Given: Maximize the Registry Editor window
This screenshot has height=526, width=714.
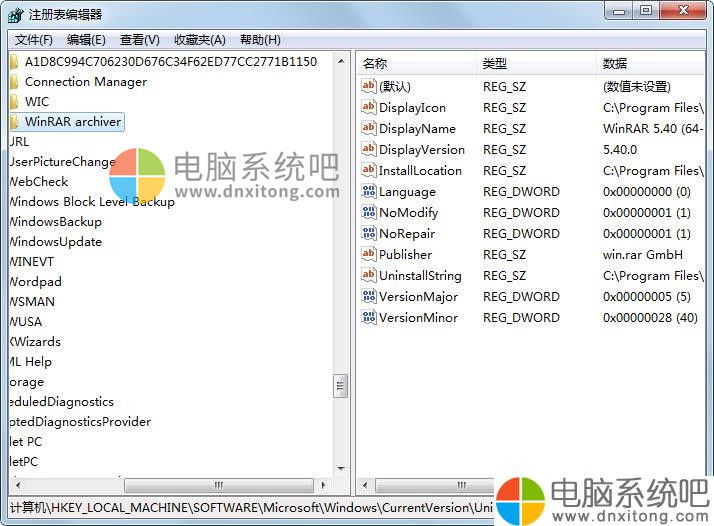Looking at the screenshot, I should coord(646,11).
